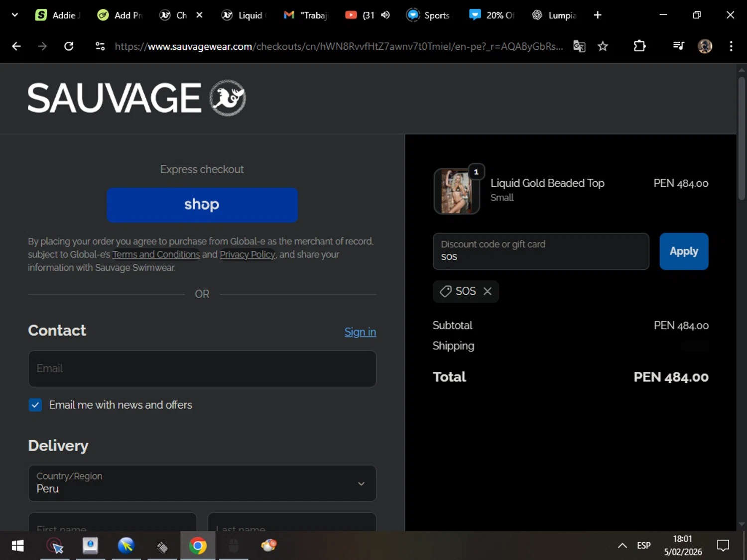This screenshot has height=560, width=747.
Task: Focus the Email input field
Action: [x=202, y=369]
